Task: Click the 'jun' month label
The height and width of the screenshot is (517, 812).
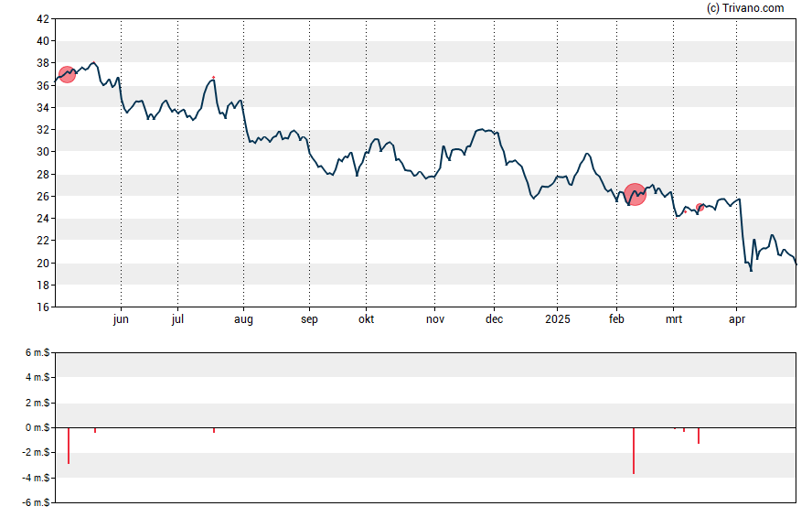Action: [121, 319]
